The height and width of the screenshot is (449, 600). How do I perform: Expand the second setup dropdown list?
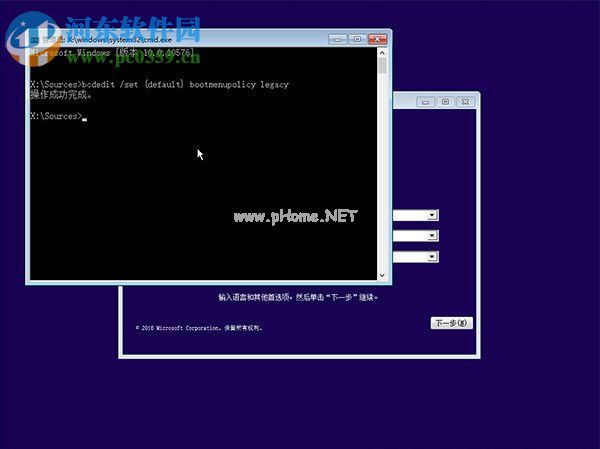point(432,236)
